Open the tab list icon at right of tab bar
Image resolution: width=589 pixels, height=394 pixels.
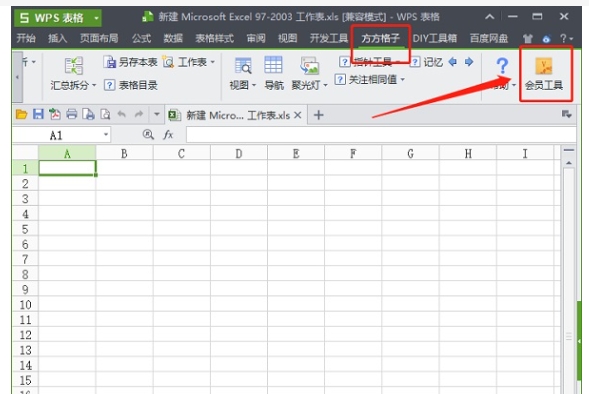click(566, 114)
